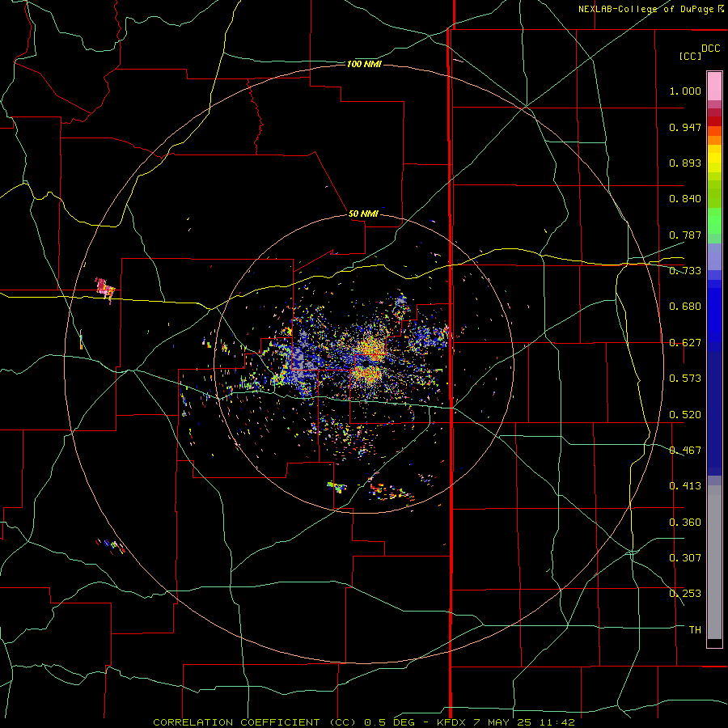This screenshot has width=728, height=728.
Task: Click the radar site at the rings' center
Action: click(x=365, y=365)
